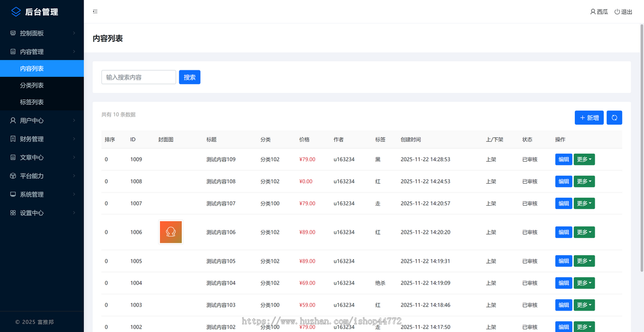Click the 平台能力 cube icon
The image size is (644, 332).
coord(13,176)
